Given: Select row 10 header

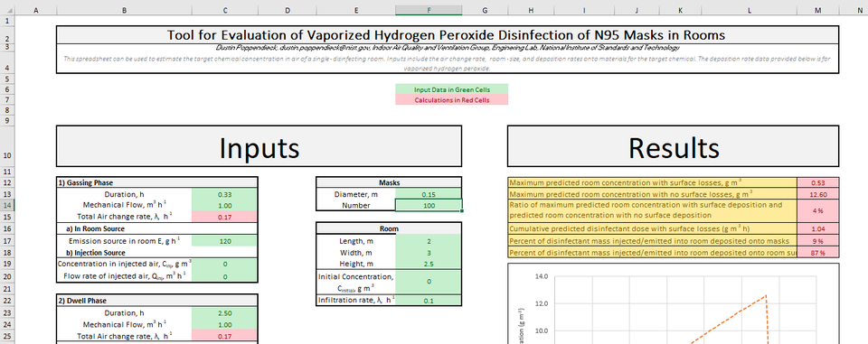Looking at the screenshot, I should 7,146.
